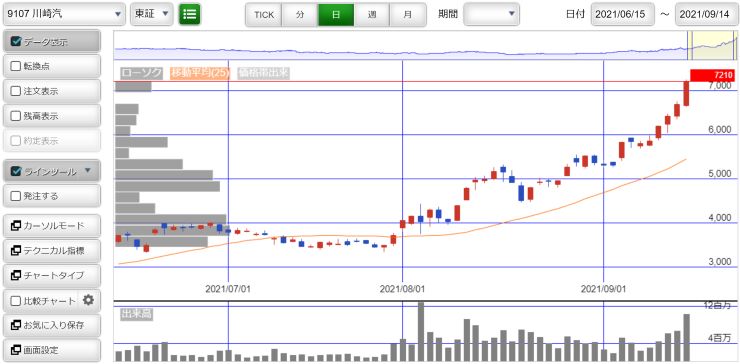The image size is (740, 364).
Task: Click the highlighted range in overview navigator
Action: [x=712, y=46]
